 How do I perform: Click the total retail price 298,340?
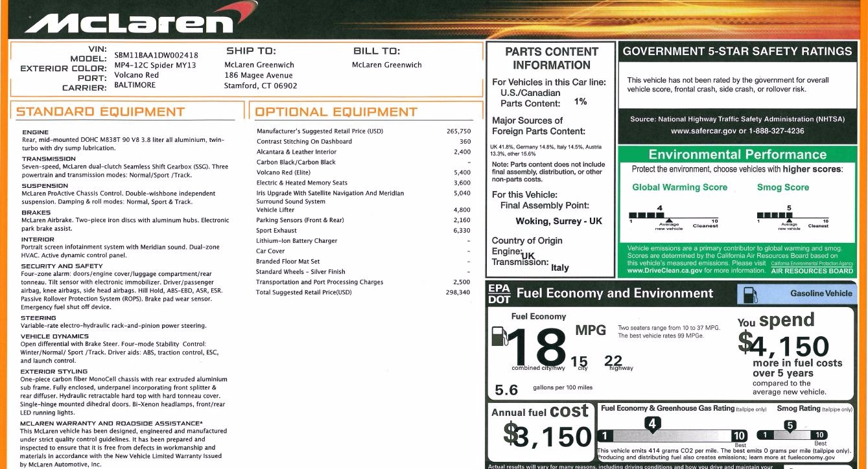point(459,293)
